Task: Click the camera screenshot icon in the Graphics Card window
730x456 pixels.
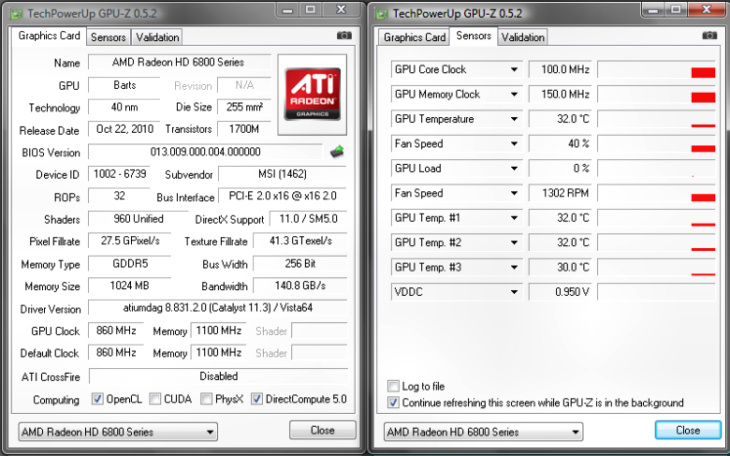Action: 344,35
